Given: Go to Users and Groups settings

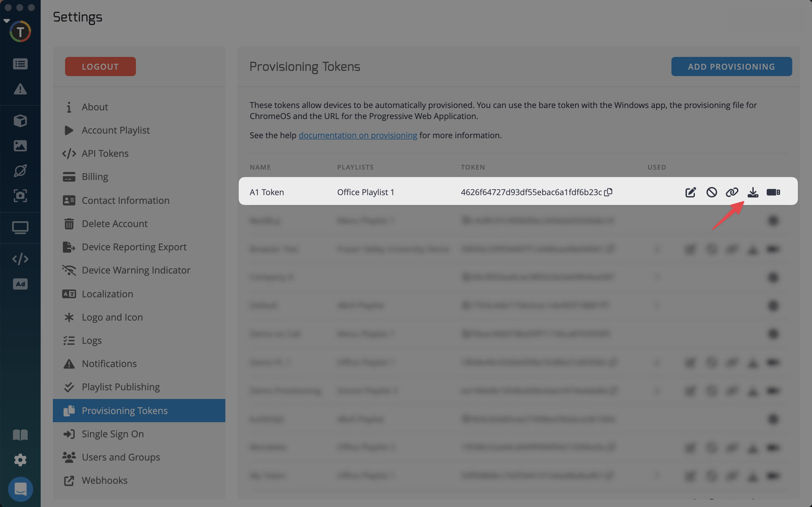Looking at the screenshot, I should point(121,457).
